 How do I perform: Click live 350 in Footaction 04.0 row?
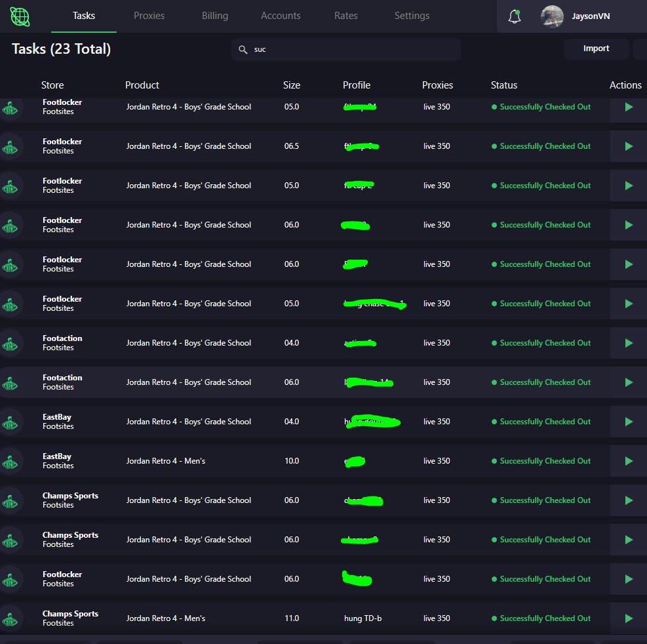[x=437, y=343]
